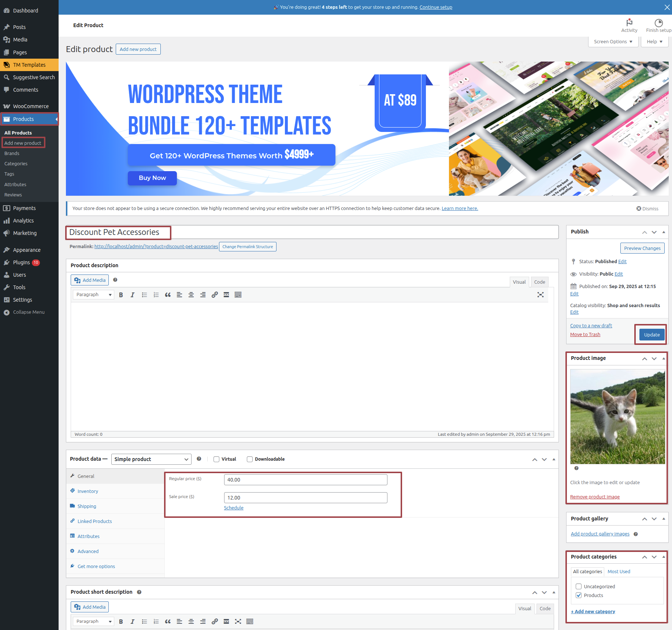The image size is (672, 630).
Task: Click the Update button
Action: (651, 335)
